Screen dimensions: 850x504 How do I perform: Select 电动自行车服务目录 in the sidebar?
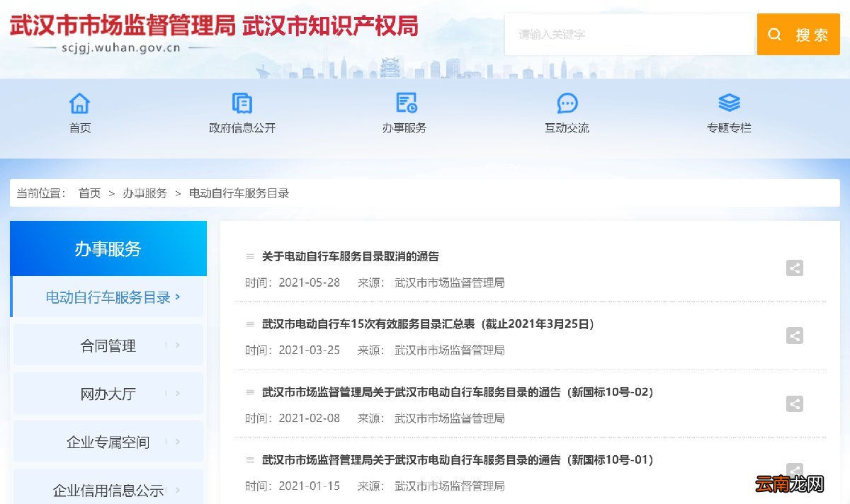tap(108, 297)
